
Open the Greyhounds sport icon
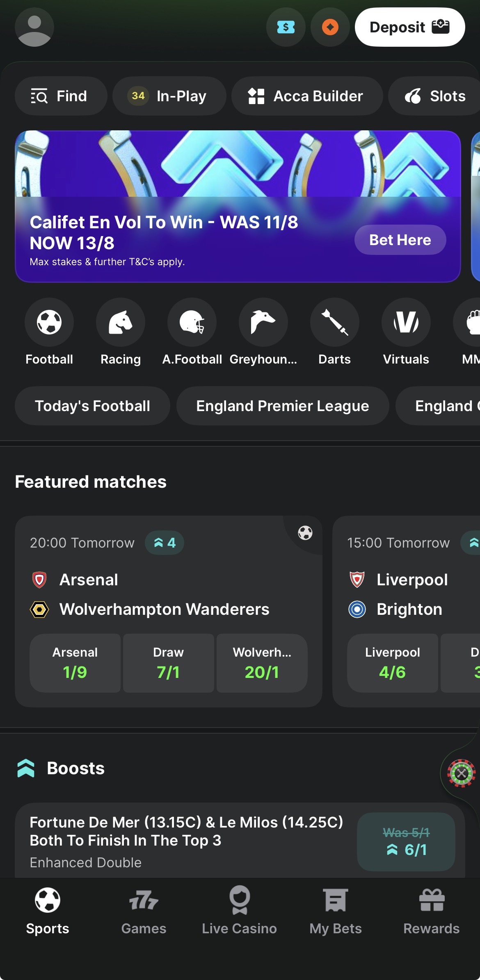pos(263,322)
